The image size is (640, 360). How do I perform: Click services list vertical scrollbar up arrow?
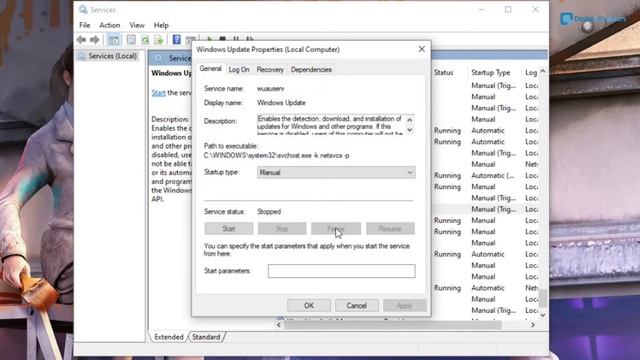pos(543,71)
